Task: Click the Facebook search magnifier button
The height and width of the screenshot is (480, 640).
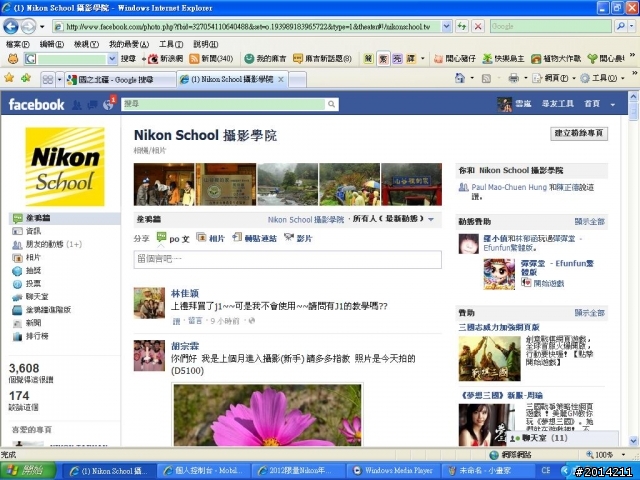Action: (332, 104)
